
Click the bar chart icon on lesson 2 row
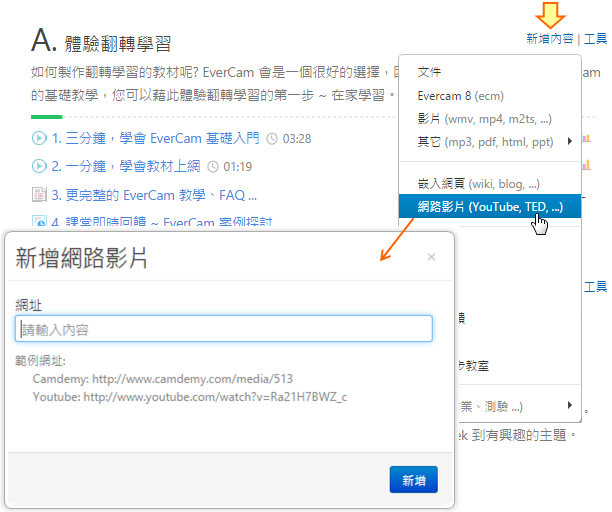(x=586, y=166)
